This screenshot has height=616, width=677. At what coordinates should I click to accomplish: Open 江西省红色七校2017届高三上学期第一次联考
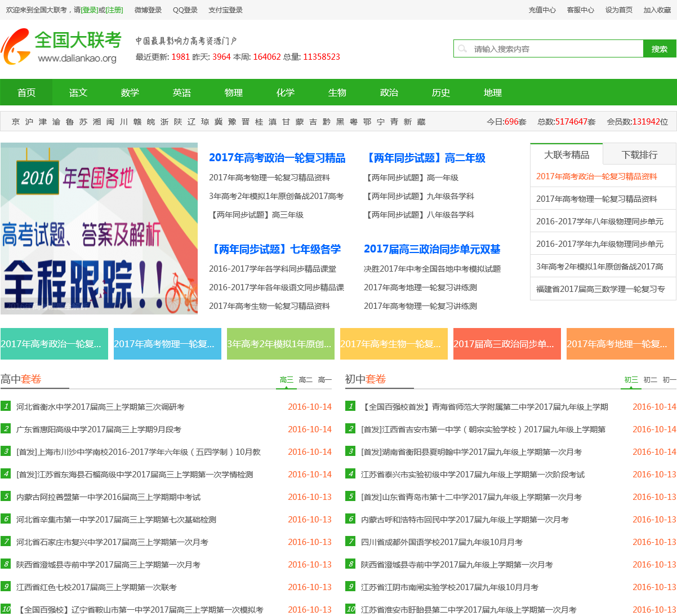coord(96,587)
